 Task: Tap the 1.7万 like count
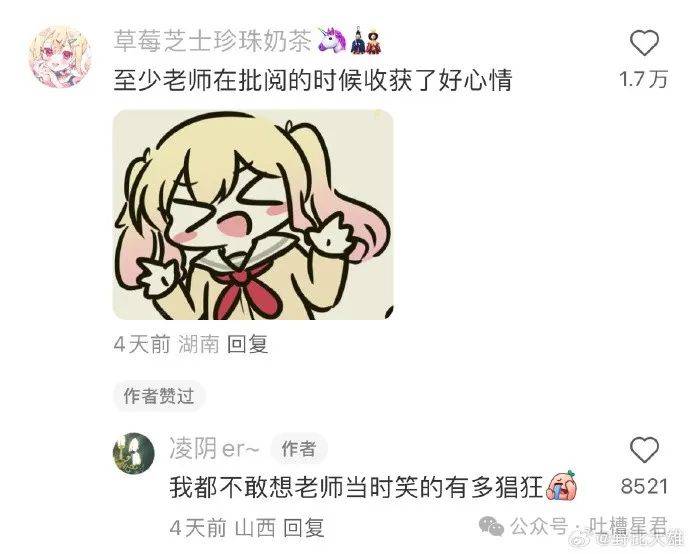[643, 79]
